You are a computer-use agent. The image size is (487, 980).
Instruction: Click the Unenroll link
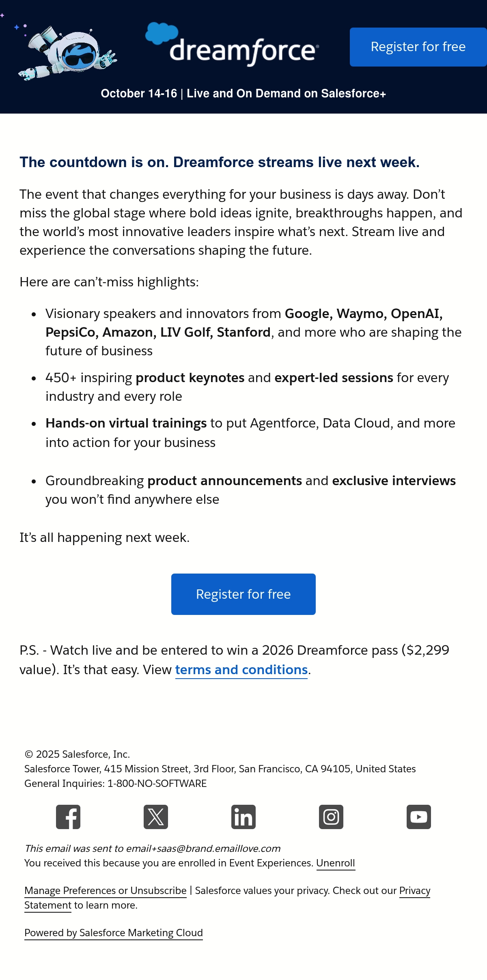tap(336, 863)
